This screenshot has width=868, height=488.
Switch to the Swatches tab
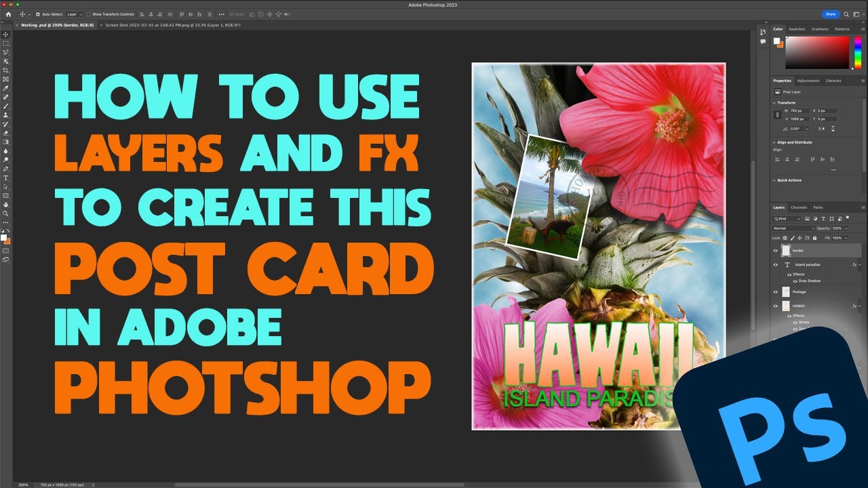(x=797, y=29)
